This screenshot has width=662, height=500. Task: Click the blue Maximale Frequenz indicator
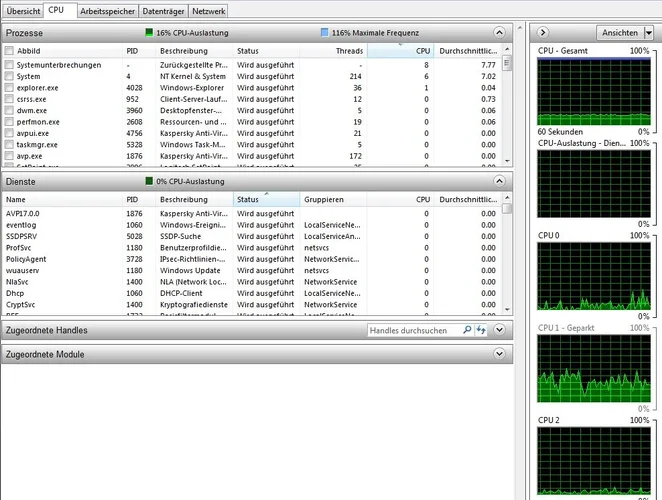point(325,33)
